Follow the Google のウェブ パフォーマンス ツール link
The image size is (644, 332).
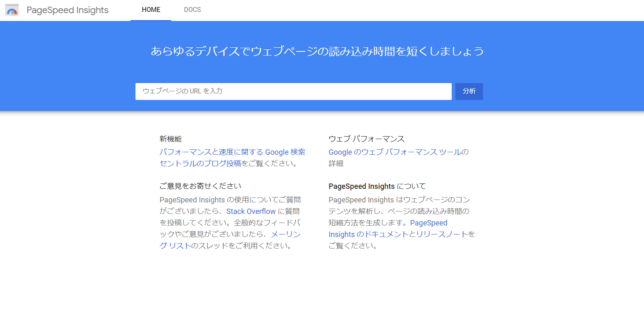point(394,152)
